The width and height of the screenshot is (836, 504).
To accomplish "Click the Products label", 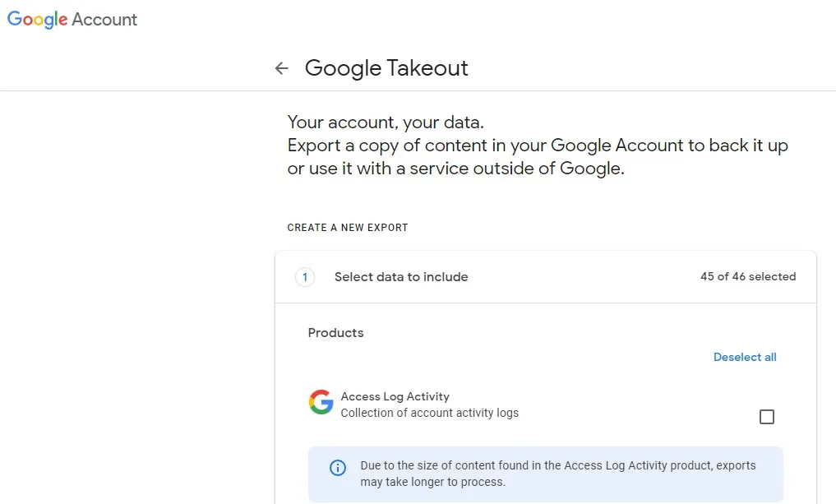I will (x=336, y=333).
